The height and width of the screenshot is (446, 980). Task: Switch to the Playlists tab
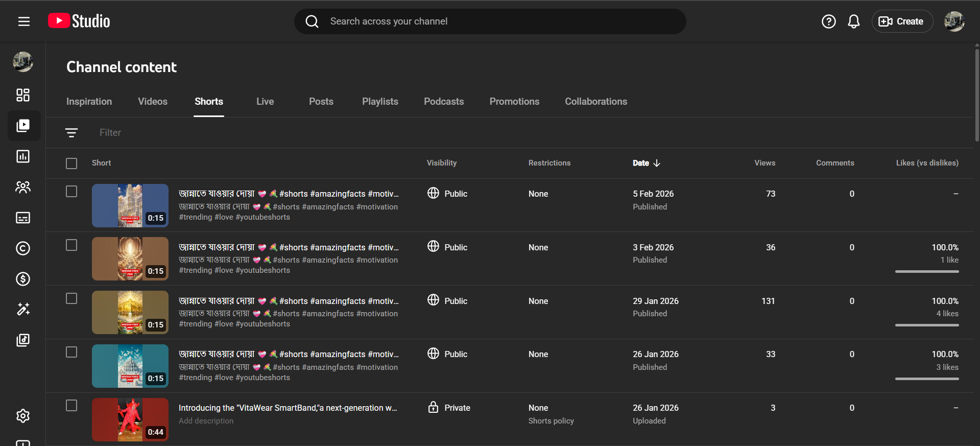pos(380,102)
